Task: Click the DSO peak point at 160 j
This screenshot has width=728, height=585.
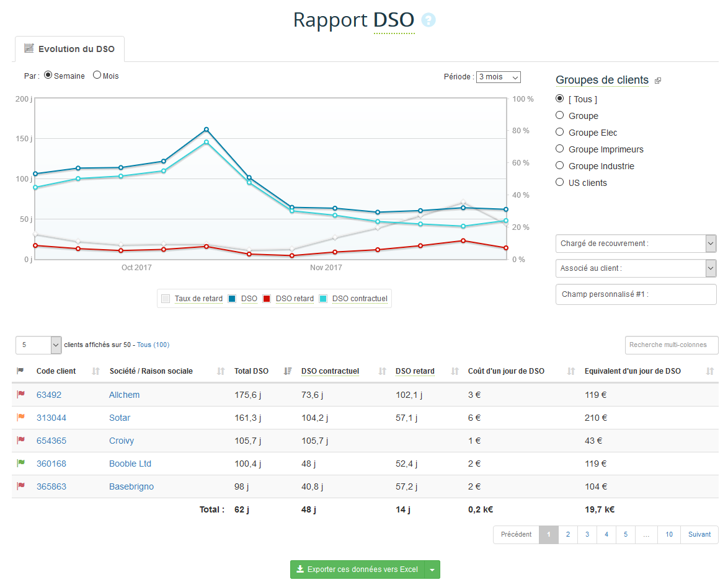Action: pos(206,130)
